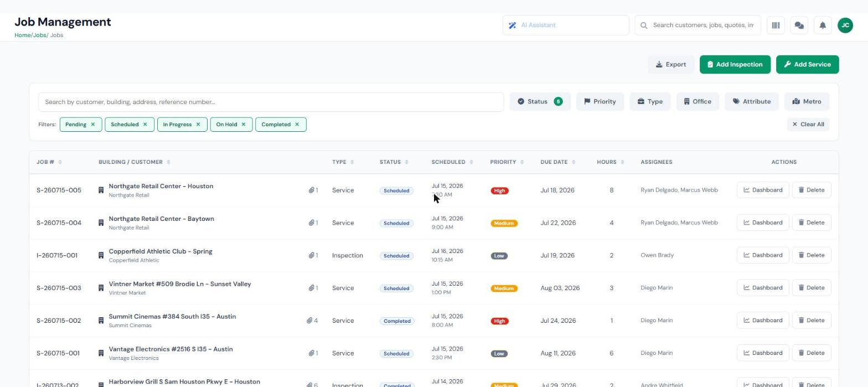This screenshot has height=387, width=868.
Task: Open Dashboard for job S-260715-005
Action: pyautogui.click(x=763, y=190)
